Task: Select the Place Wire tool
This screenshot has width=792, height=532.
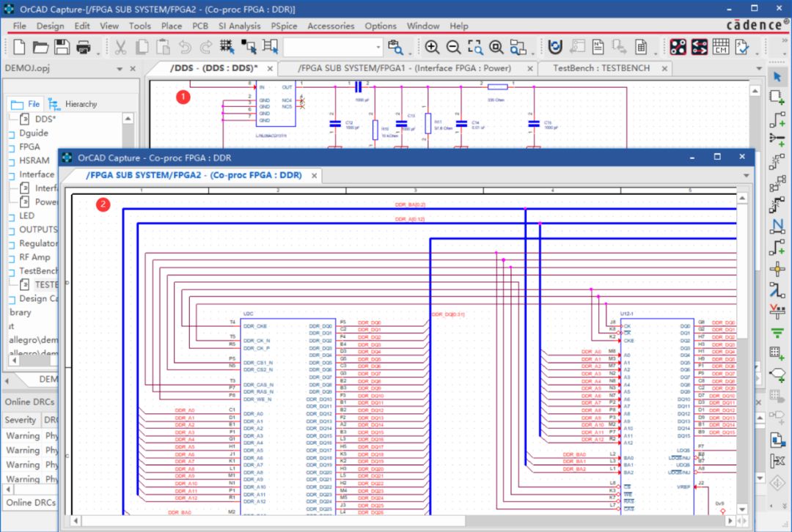Action: [x=777, y=119]
